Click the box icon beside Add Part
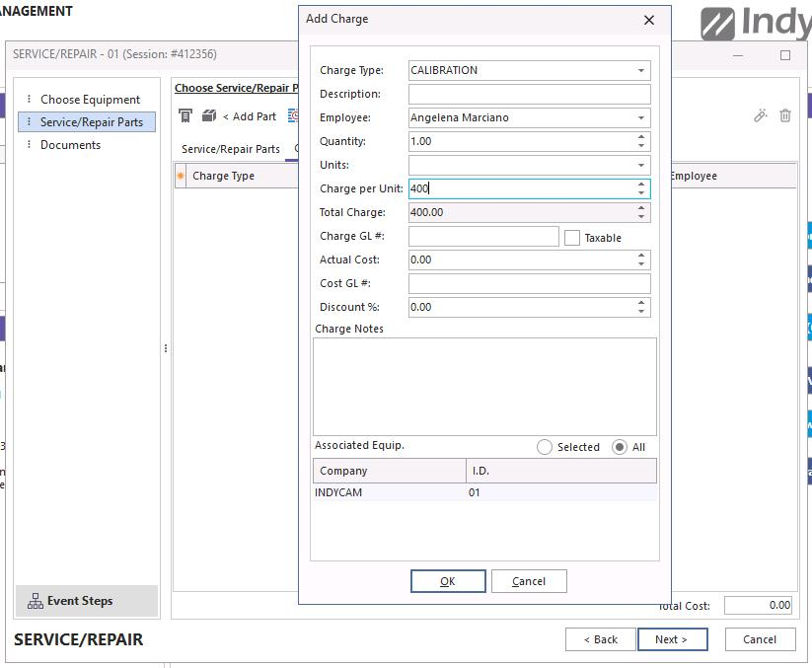The height and width of the screenshot is (668, 812). [209, 116]
